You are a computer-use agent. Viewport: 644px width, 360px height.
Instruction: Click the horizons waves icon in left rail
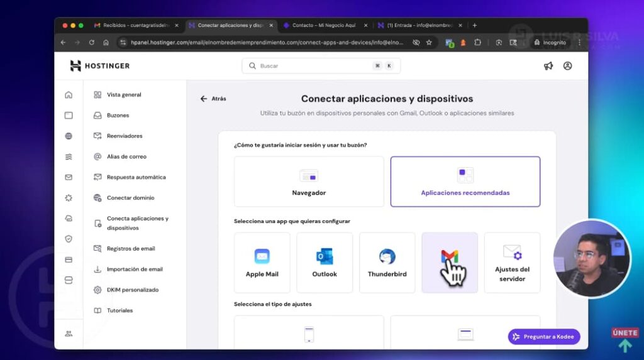click(69, 156)
